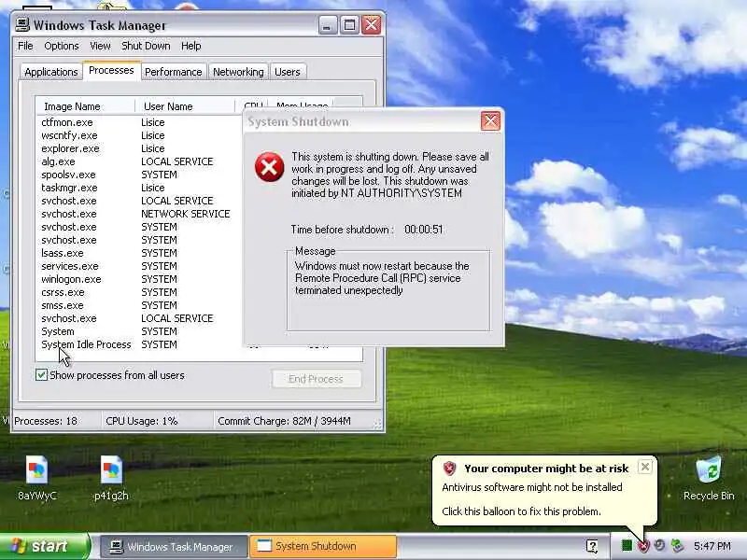Click the taskbar clock showing 5:47 PM
This screenshot has height=560, width=747.
click(x=712, y=546)
